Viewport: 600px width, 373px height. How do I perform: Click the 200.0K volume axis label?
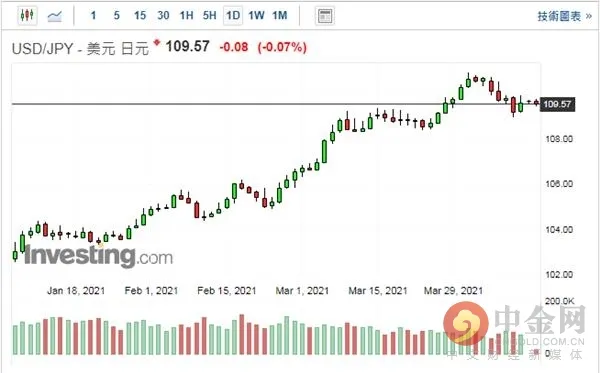point(559,301)
